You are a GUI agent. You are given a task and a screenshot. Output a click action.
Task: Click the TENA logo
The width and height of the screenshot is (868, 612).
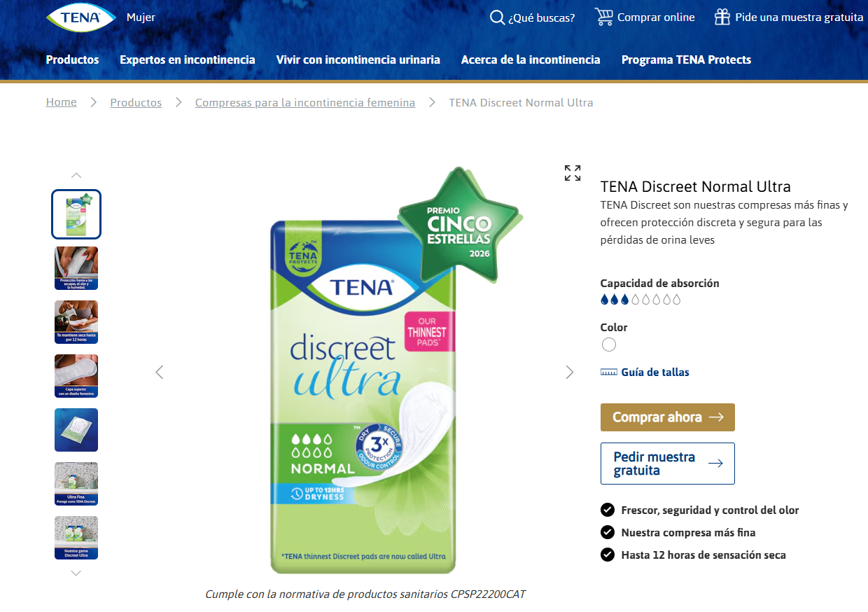(81, 18)
